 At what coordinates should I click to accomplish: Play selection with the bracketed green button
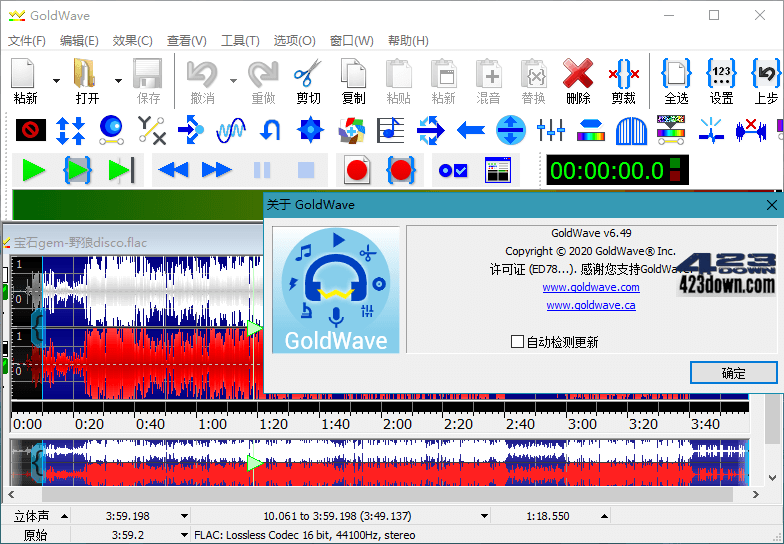click(x=77, y=170)
